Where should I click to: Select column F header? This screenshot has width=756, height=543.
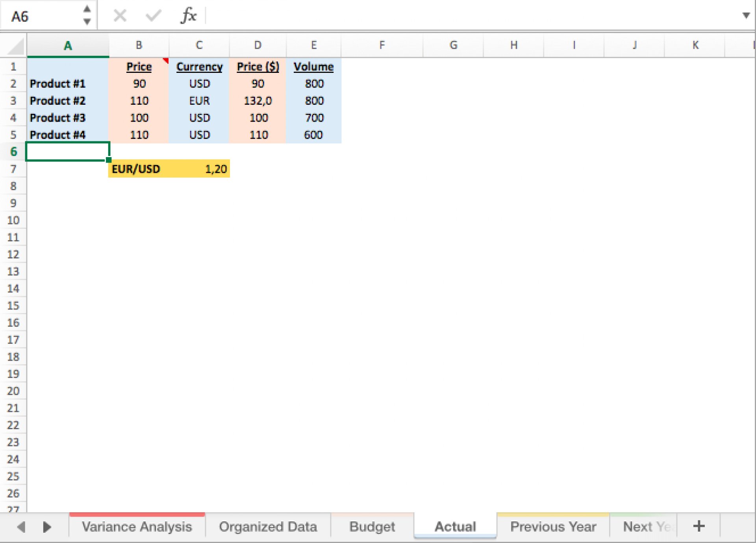[x=382, y=46]
